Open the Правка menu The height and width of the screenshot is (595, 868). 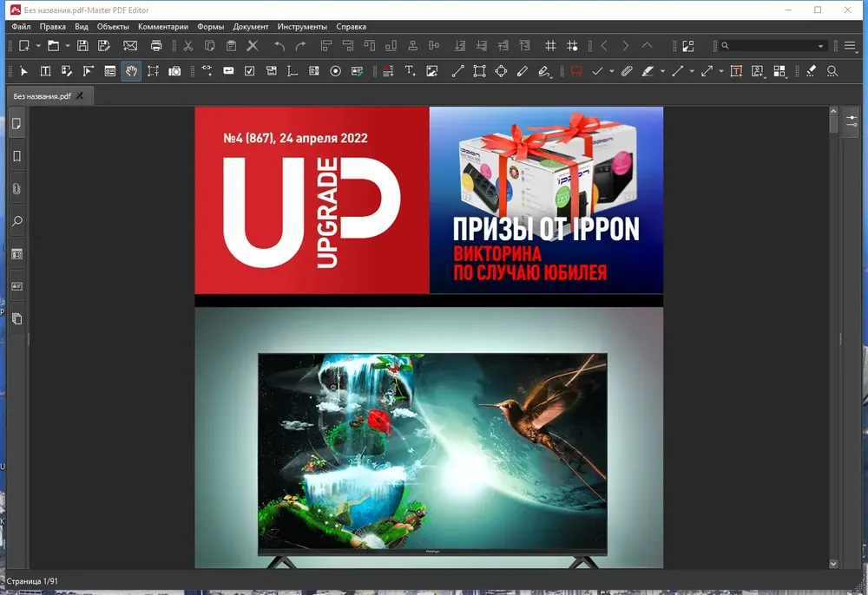[53, 27]
